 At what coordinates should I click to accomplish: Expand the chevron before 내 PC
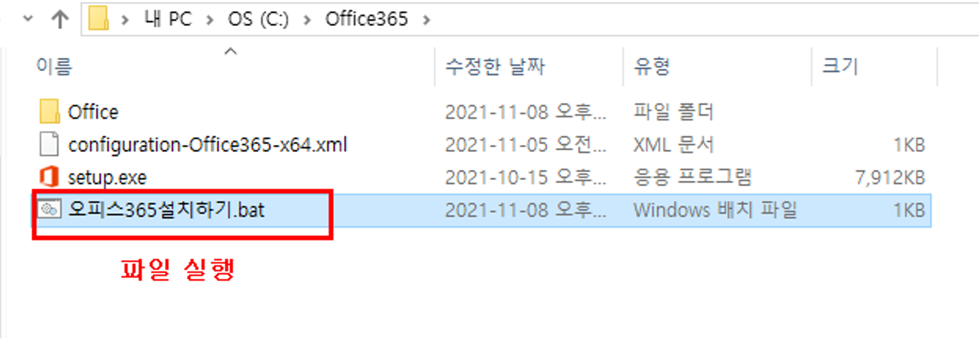click(x=125, y=20)
